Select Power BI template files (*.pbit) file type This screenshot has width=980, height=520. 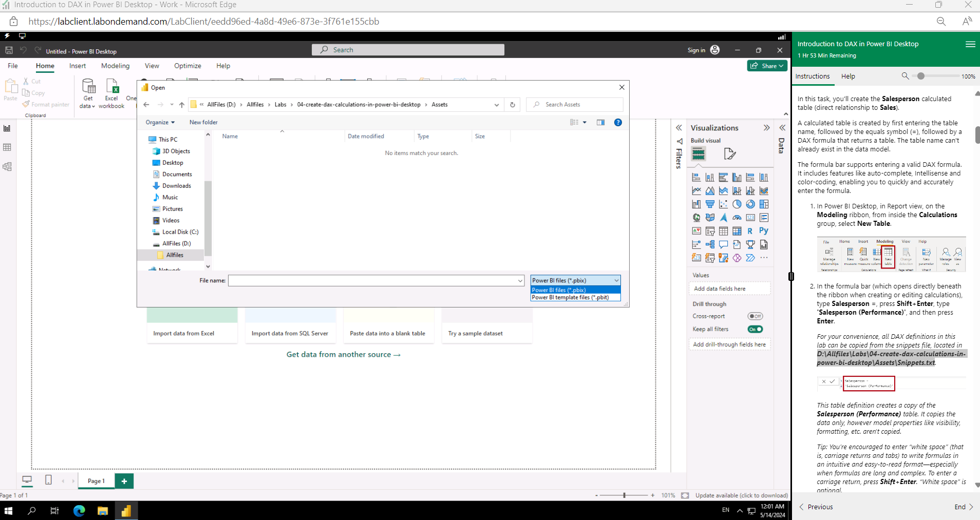tap(572, 297)
